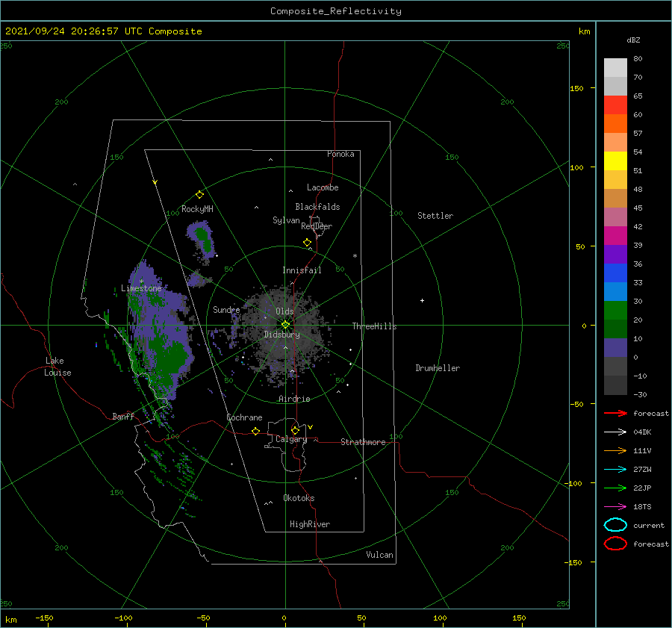This screenshot has width=672, height=628.
Task: Click the 'Sundre' map label
Action: [226, 310]
